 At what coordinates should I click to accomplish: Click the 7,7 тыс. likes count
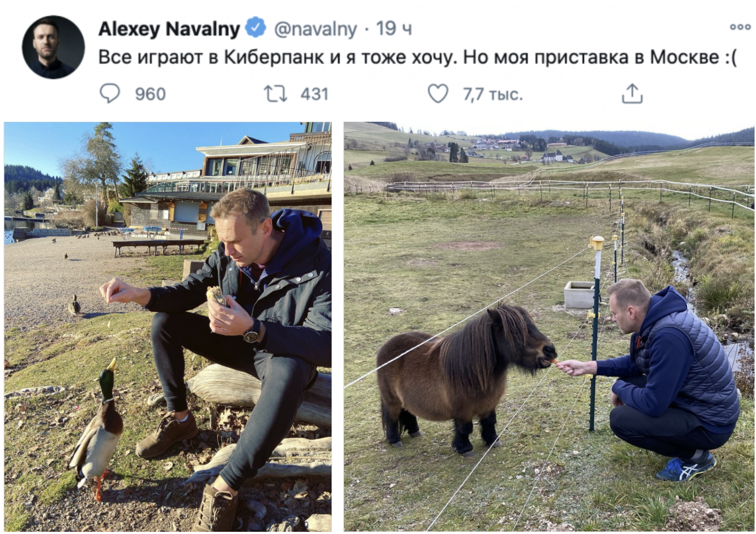point(493,94)
